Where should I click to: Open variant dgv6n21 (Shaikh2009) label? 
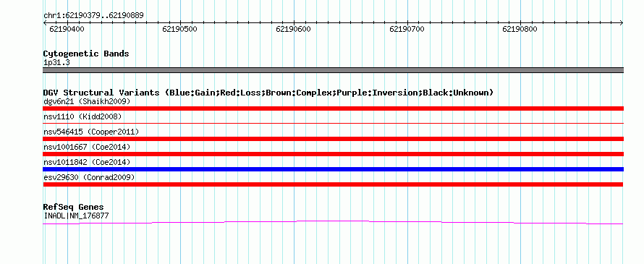coord(87,101)
